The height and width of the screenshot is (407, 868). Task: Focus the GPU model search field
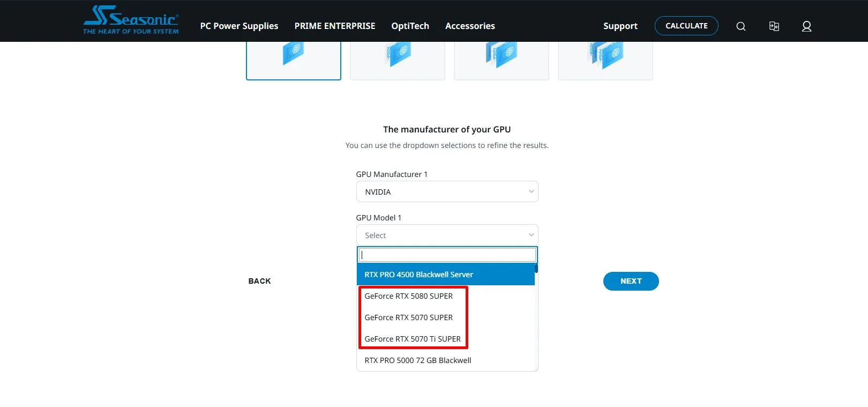click(x=447, y=255)
